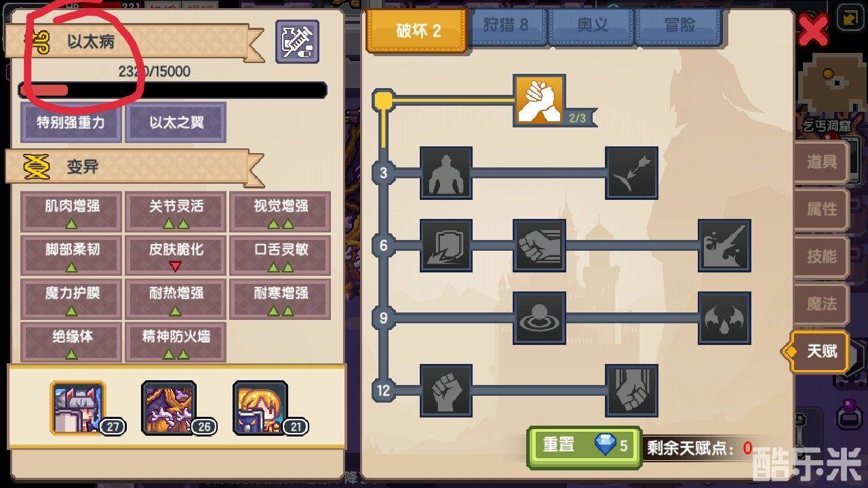This screenshot has width=868, height=488.
Task: Select the ripple orb talent in row 9
Action: [539, 317]
